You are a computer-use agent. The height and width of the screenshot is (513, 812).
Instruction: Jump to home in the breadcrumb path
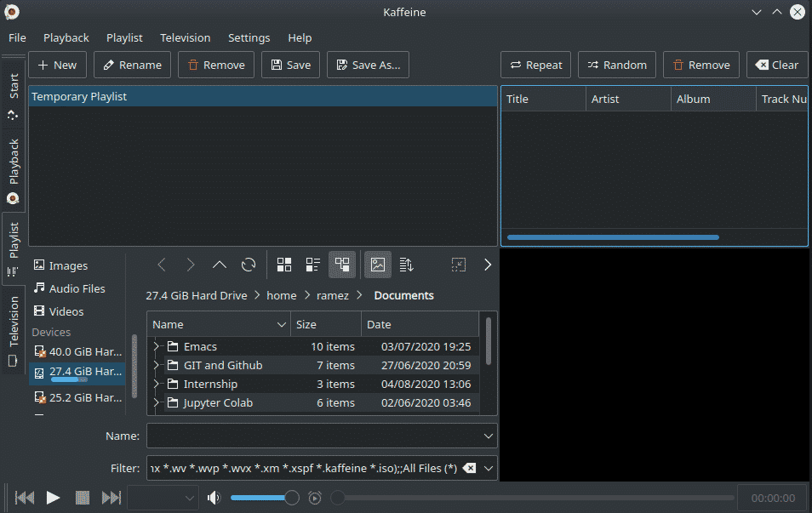(x=282, y=295)
